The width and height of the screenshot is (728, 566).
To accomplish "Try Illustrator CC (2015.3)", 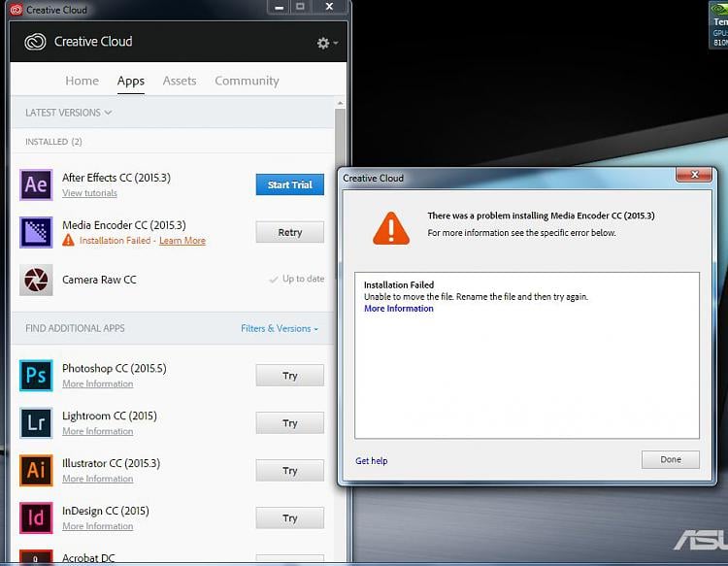I will 289,471.
